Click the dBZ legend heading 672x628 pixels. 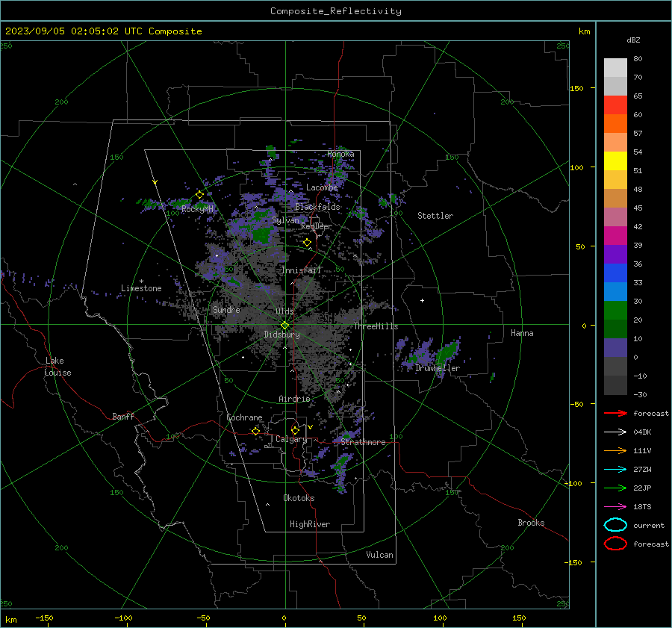633,40
